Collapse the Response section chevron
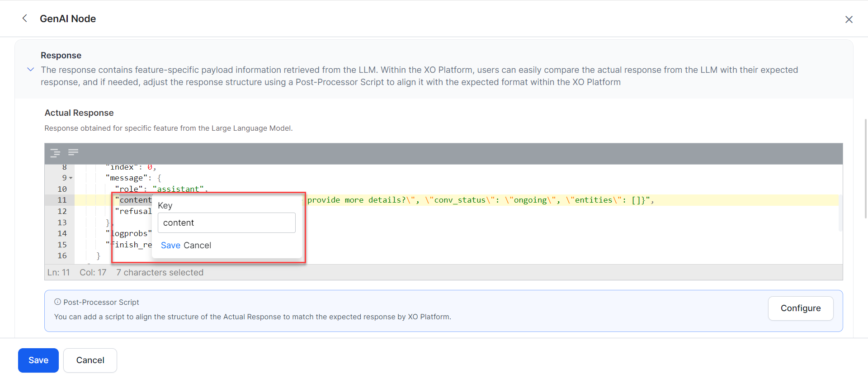The height and width of the screenshot is (374, 868). tap(31, 70)
